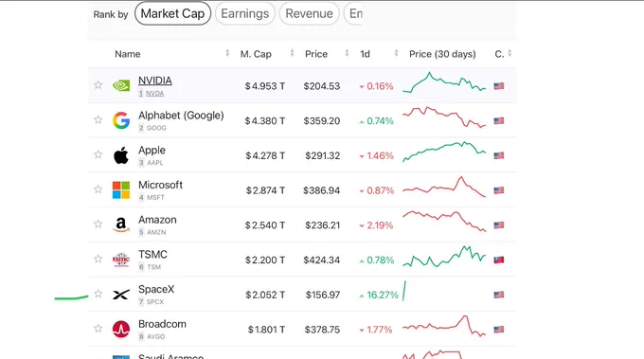Screen dimensions: 644x359
Task: Toggle the favorite star for NVIDIA
Action: [98, 85]
